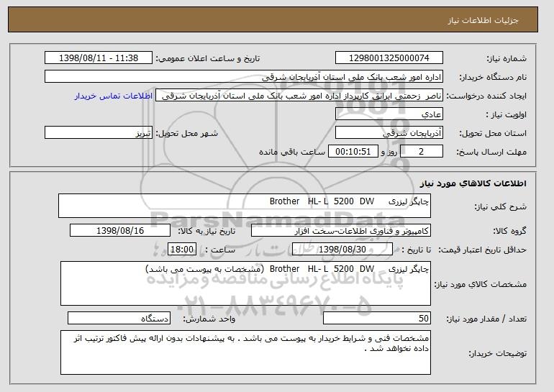The width and height of the screenshot is (554, 392).
Task: Click the ساعت field showing 18:00
Action: click(x=182, y=250)
